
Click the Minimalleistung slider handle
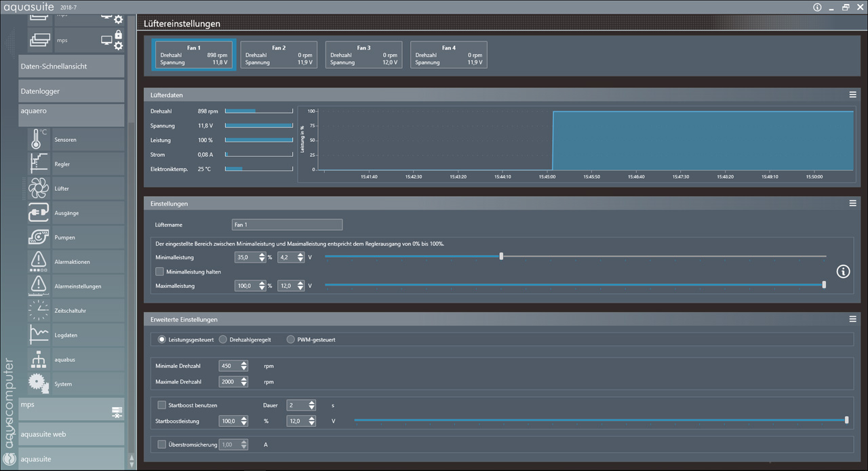pos(501,257)
